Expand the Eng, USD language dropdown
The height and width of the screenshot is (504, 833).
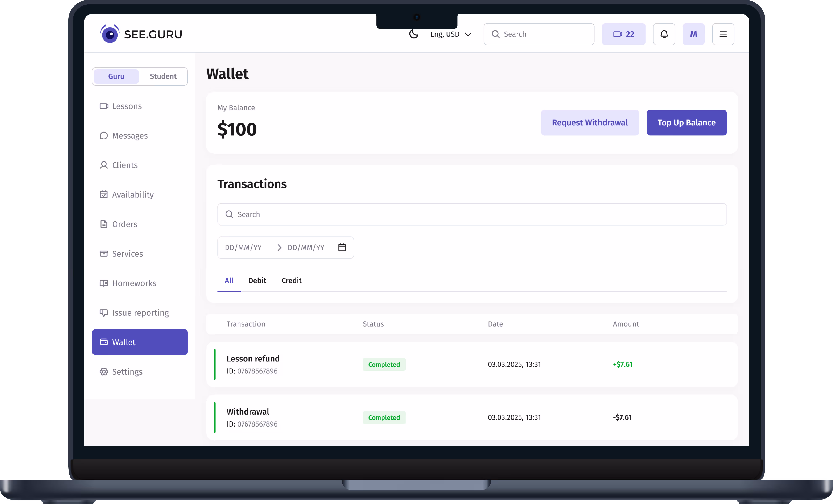pos(450,34)
